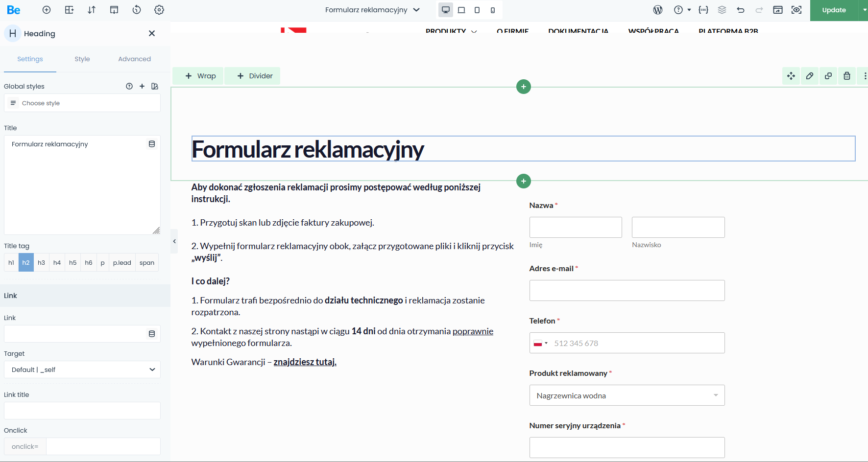Open the builder settings gear icon
The image size is (868, 462).
(159, 10)
